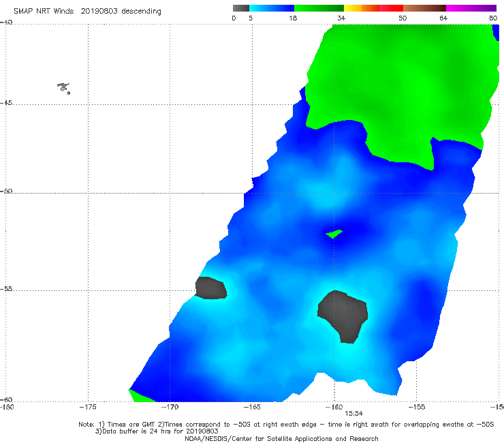The image size is (504, 443).
Task: Click the larger gray low-wind patch near -160
Action: click(x=343, y=317)
